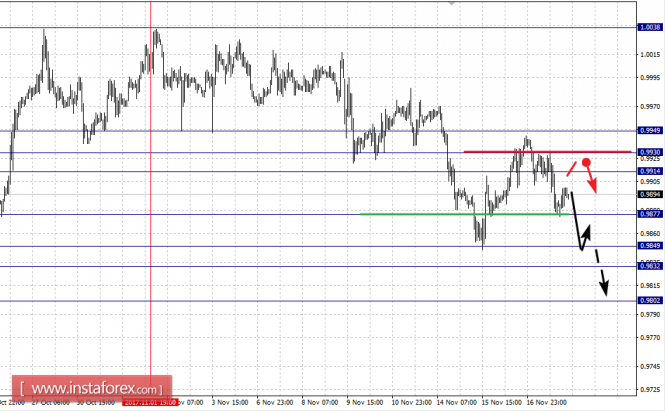Viewport: 665px width, 411px height.
Task: Click the 0.9970 price axis value
Action: coord(650,106)
